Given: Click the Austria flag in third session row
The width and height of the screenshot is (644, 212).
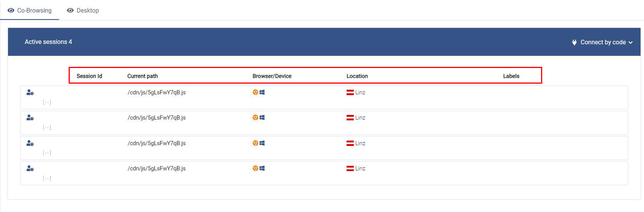Looking at the screenshot, I should coord(350,143).
